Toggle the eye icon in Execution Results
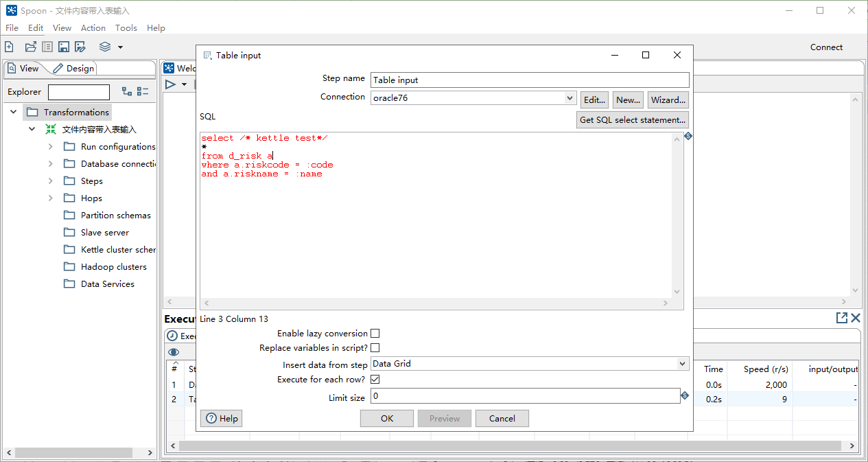 (x=174, y=352)
